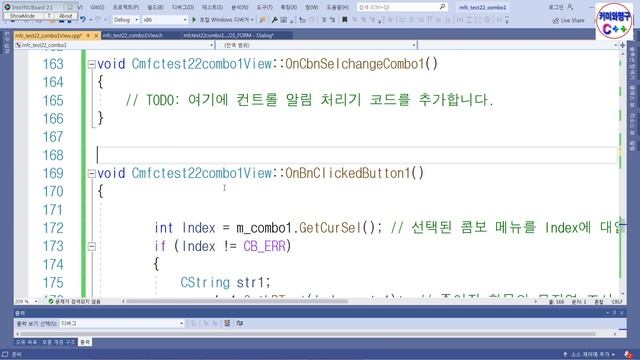
Task: Click the Live Share button
Action: click(x=569, y=20)
